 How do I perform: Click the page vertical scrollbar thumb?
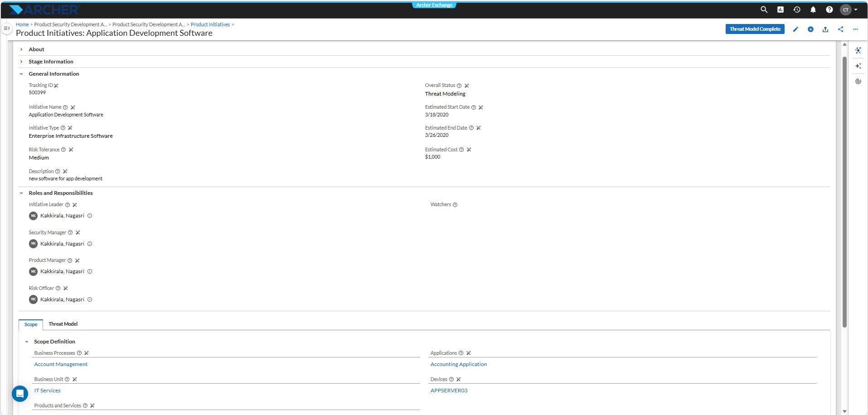[844, 192]
